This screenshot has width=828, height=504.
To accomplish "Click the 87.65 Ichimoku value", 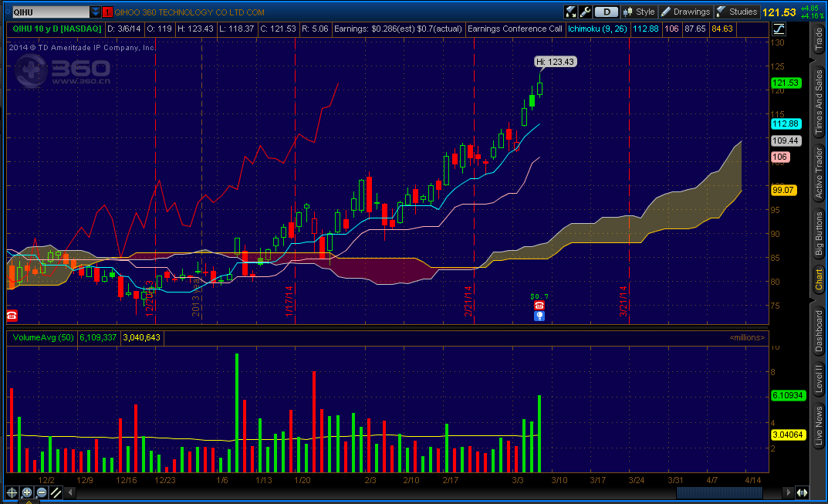I will tap(695, 29).
